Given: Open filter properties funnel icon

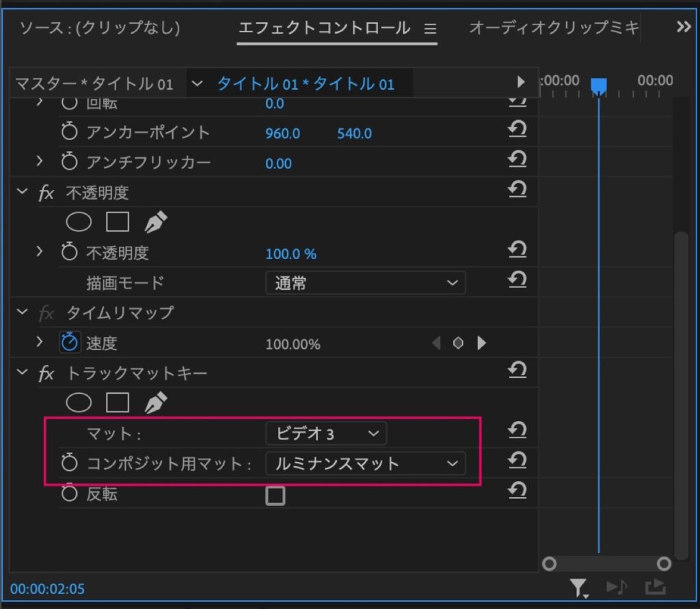Looking at the screenshot, I should (578, 588).
